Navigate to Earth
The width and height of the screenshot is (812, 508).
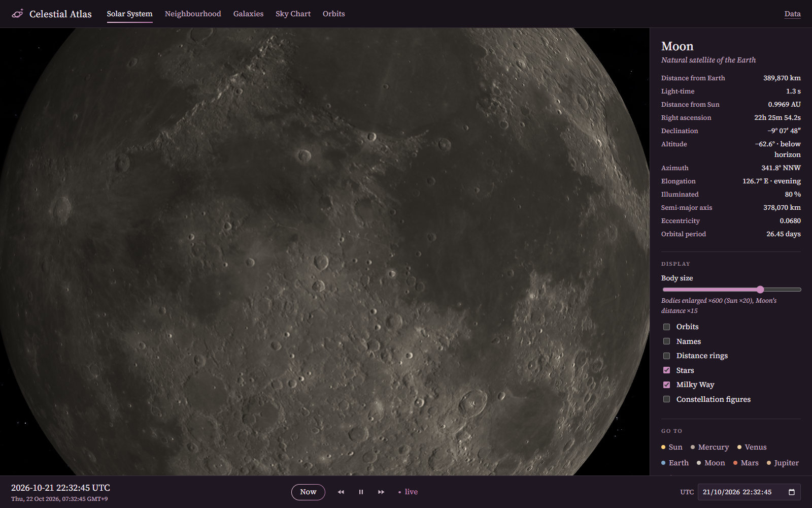[675, 463]
